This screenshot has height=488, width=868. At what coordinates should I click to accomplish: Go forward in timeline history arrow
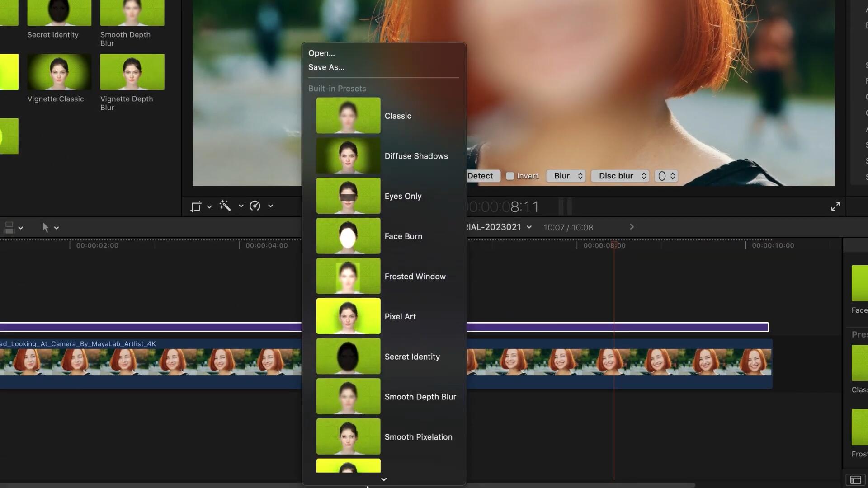pos(632,227)
